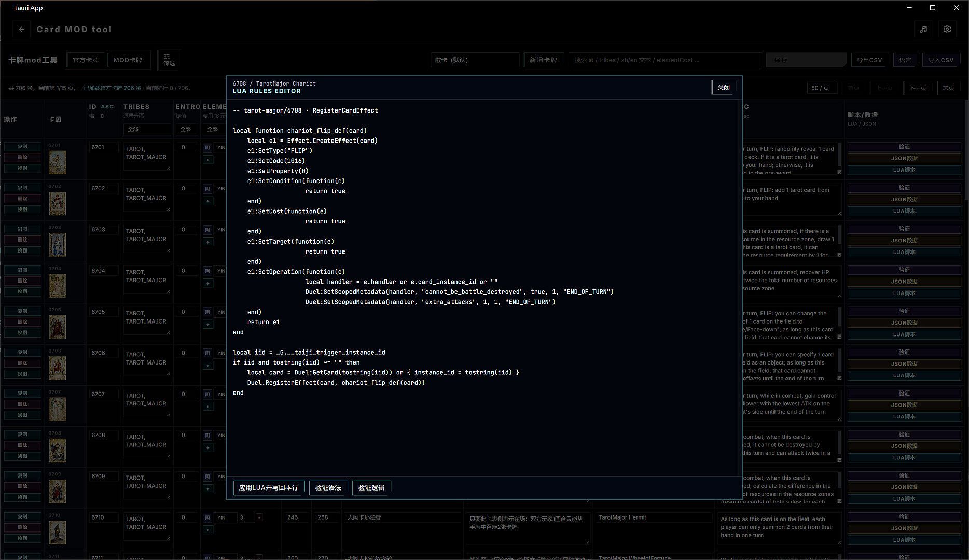Click the card thumbnail for 6701
Image resolution: width=969 pixels, height=560 pixels.
click(57, 162)
